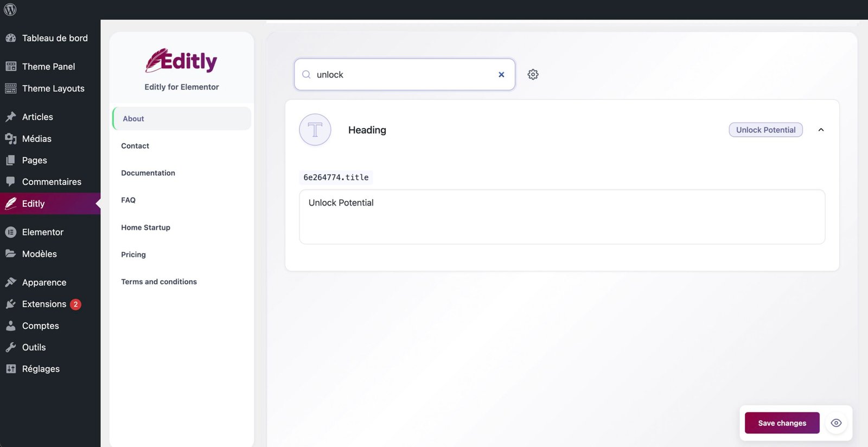Screen dimensions: 868x447
Task: Click the Réglages settings icon
Action: 11,369
